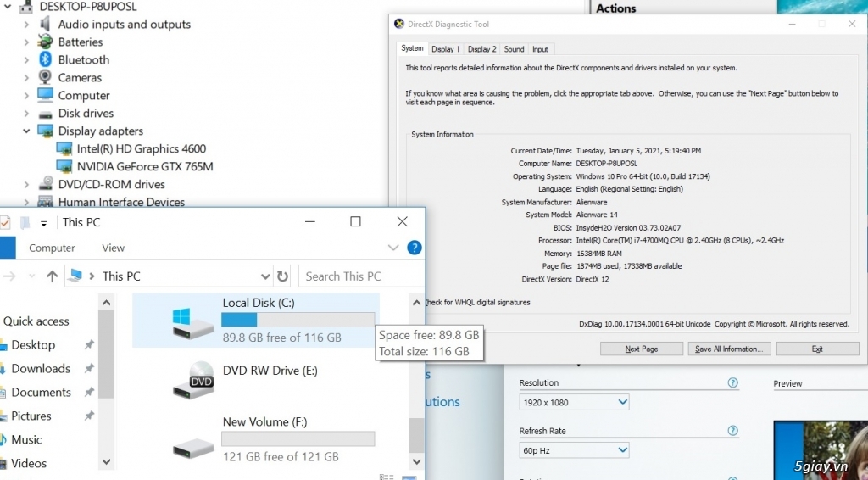Click the New Volume (F:) capacity bar
Screen dimensions: 868x480
click(x=298, y=439)
